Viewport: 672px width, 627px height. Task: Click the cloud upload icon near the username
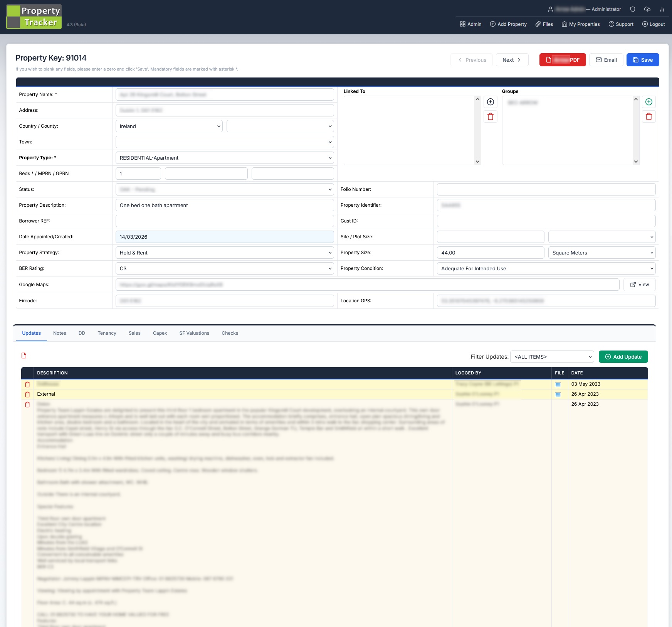tap(647, 9)
